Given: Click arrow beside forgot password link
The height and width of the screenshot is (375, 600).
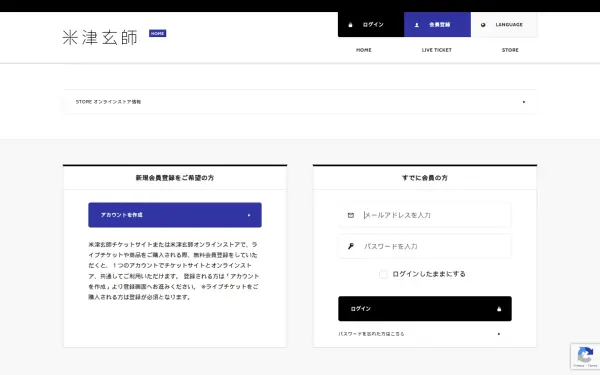Looking at the screenshot, I should (x=499, y=334).
